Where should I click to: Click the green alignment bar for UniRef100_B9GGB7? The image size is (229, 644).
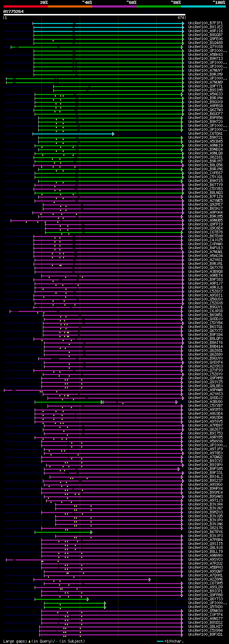(x=108, y=35)
